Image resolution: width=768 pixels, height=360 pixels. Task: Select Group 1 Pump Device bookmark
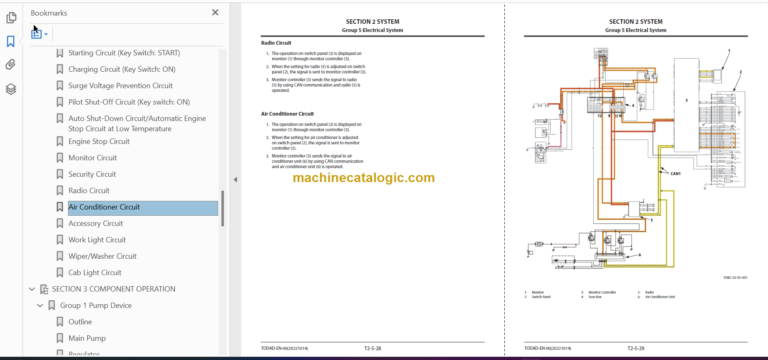coord(96,306)
